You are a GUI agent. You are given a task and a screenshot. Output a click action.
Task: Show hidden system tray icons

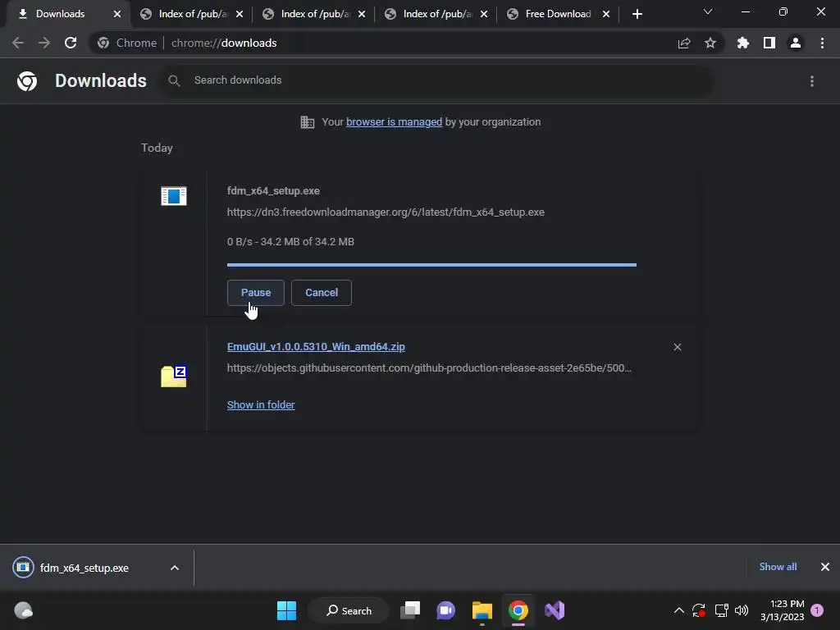pyautogui.click(x=678, y=610)
